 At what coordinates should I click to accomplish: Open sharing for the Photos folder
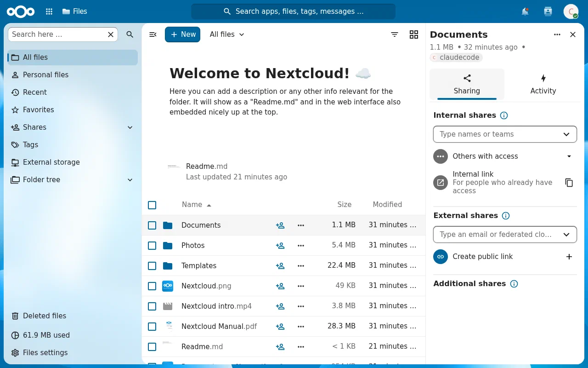click(280, 246)
